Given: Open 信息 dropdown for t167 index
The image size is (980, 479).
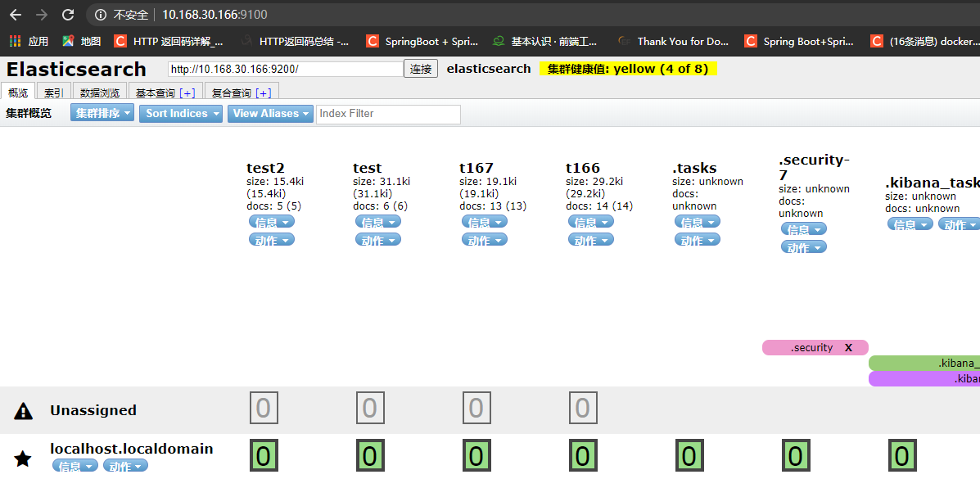Looking at the screenshot, I should click(x=485, y=221).
